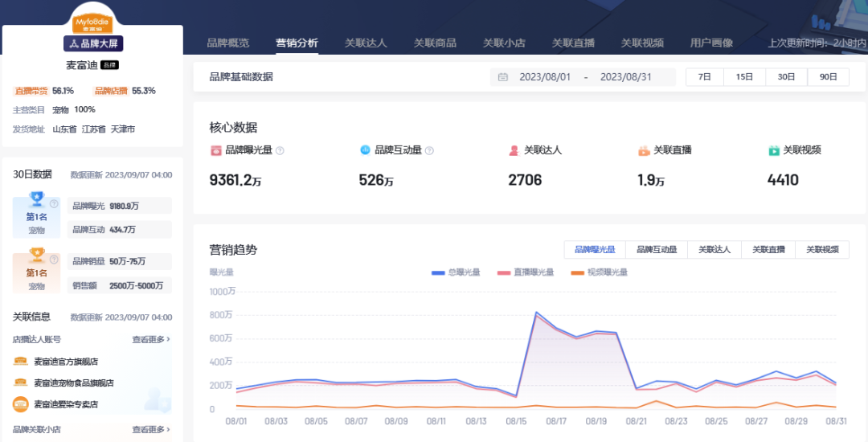Image resolution: width=868 pixels, height=442 pixels.
Task: Click the 08/15 label on chart axis
Action: coord(516,422)
